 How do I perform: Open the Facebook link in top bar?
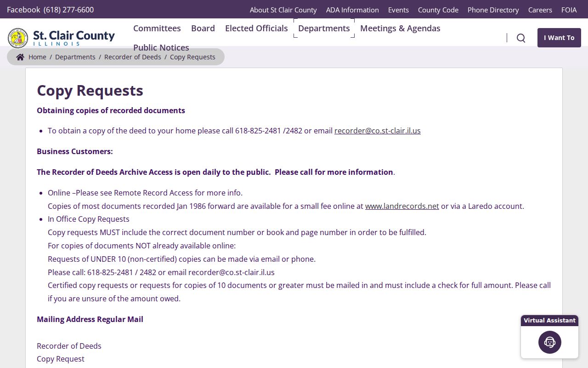[23, 10]
